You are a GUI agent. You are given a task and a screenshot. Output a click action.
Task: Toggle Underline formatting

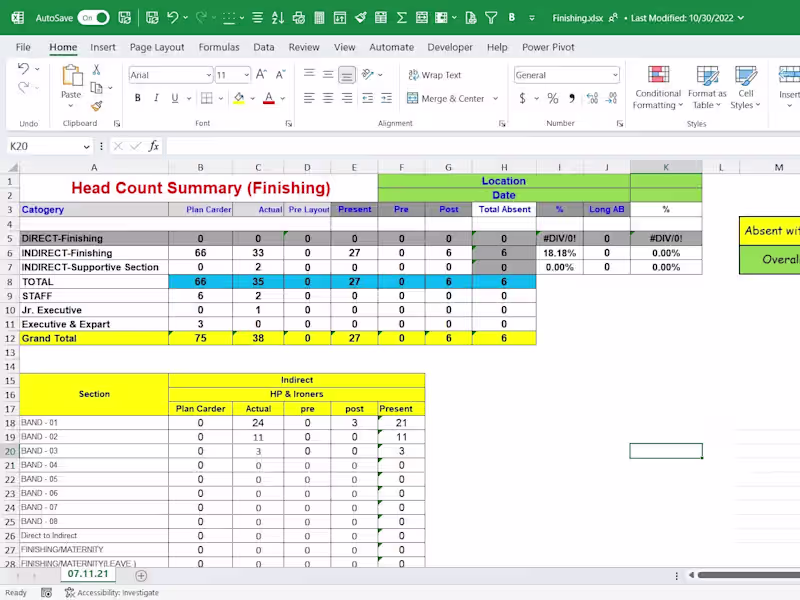175,98
